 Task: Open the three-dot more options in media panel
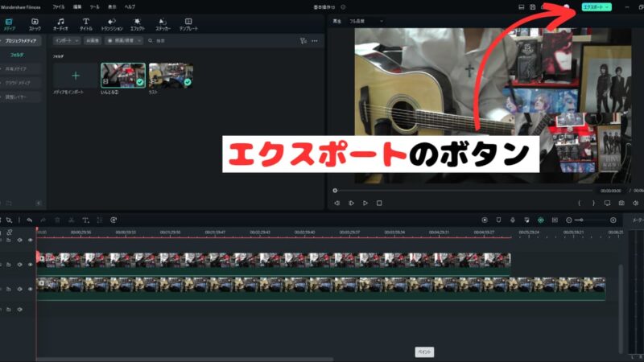pos(315,41)
